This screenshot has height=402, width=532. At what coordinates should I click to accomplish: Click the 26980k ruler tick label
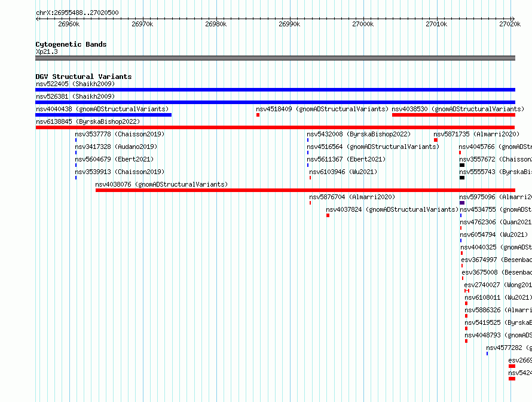[216, 24]
